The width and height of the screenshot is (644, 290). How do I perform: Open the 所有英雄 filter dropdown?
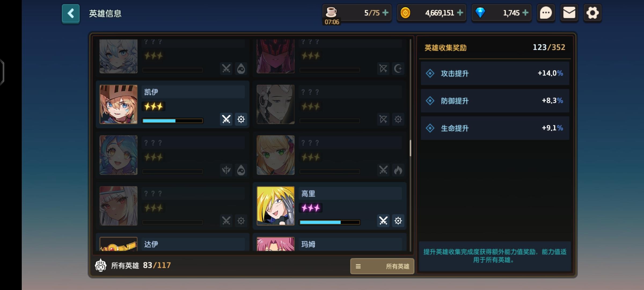(x=382, y=266)
